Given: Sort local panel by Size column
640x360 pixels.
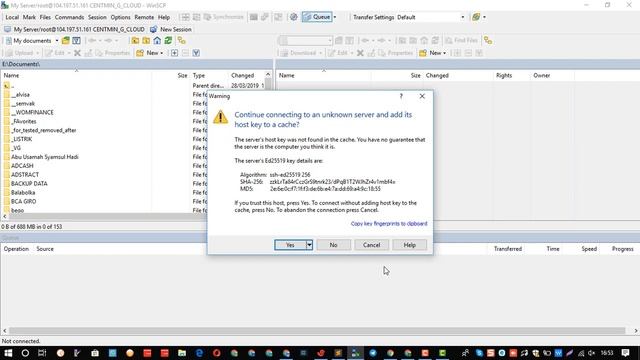Looking at the screenshot, I should 170,76.
